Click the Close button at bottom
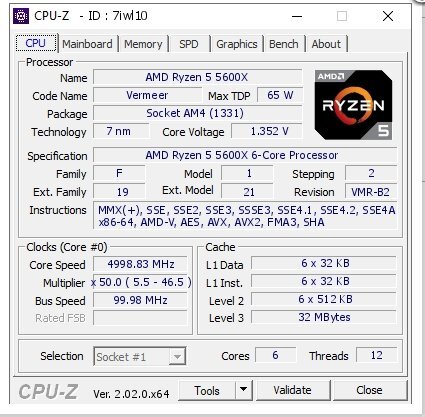 pos(369,390)
